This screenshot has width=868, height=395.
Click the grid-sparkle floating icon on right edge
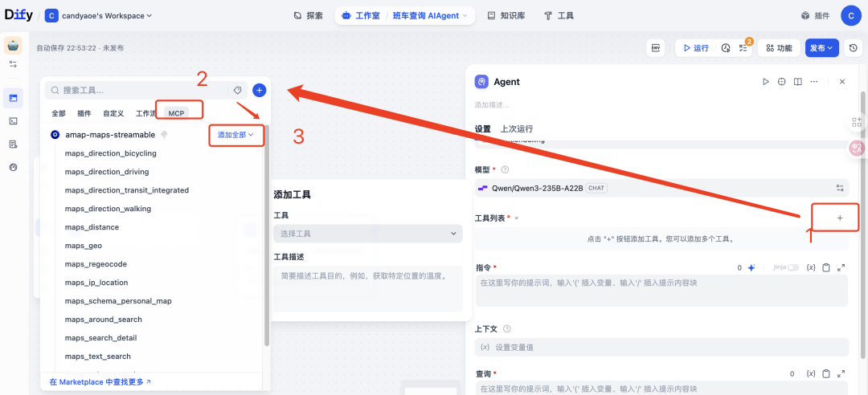(x=857, y=122)
